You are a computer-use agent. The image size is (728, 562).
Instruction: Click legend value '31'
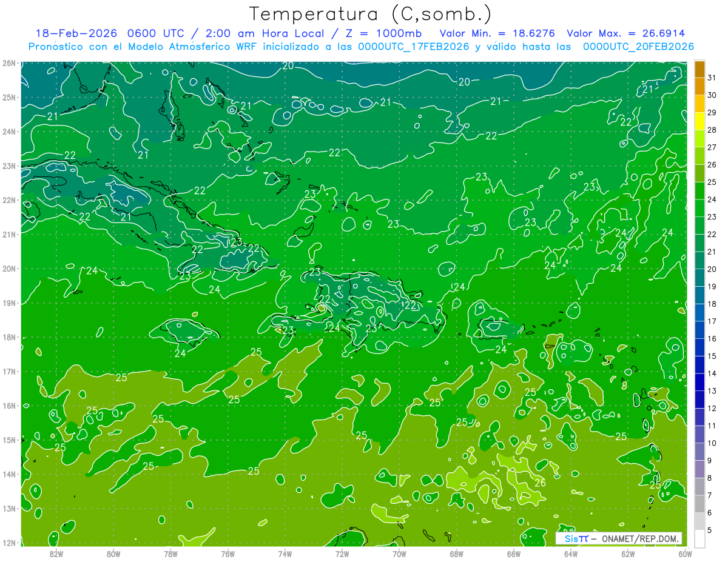[712, 78]
